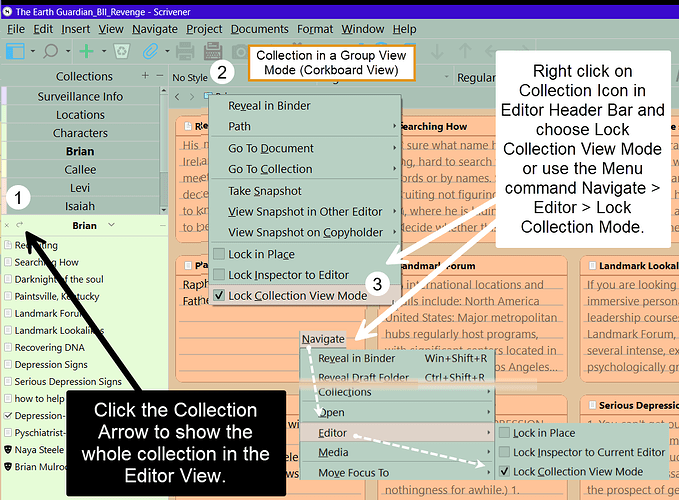The image size is (679, 500).
Task: Open the No Style dropdown
Action: tap(190, 77)
